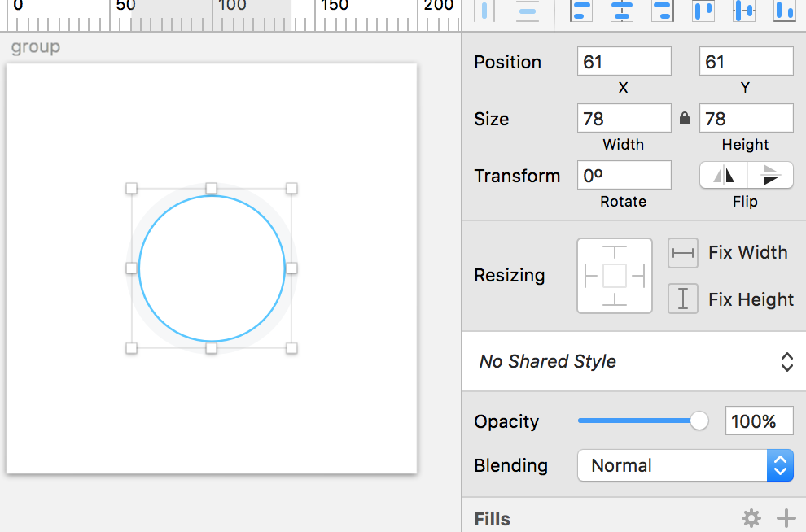This screenshot has height=532, width=806.
Task: Click Align Horizontal Center icon
Action: pyautogui.click(x=622, y=11)
